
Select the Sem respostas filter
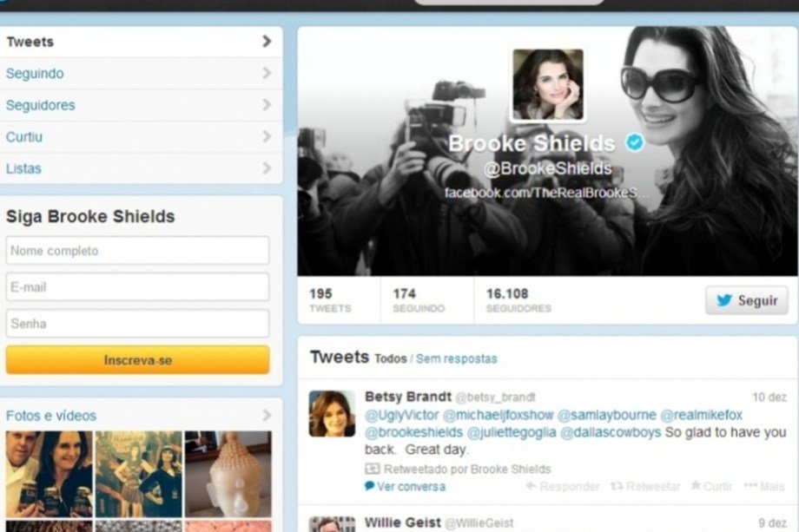[456, 359]
